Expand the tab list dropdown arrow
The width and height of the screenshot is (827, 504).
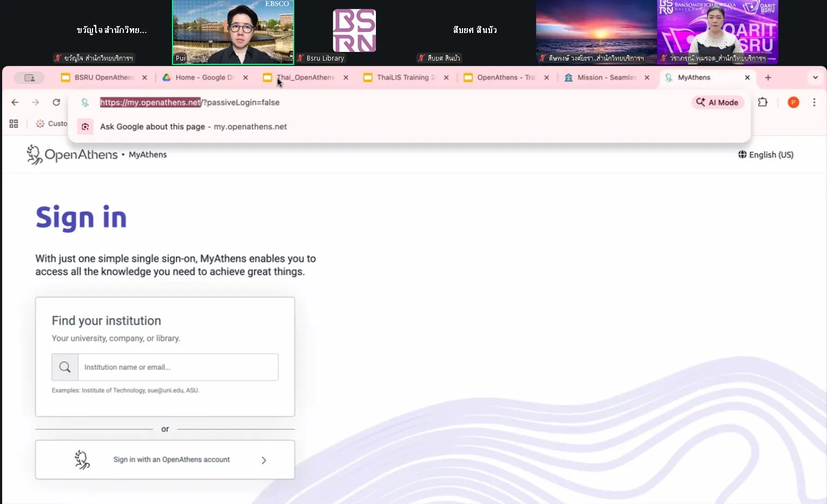815,78
